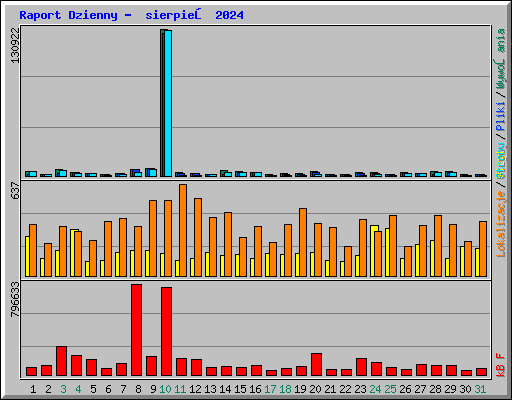Select the day 17 axis label
The height and width of the screenshot is (400, 512).
click(270, 389)
